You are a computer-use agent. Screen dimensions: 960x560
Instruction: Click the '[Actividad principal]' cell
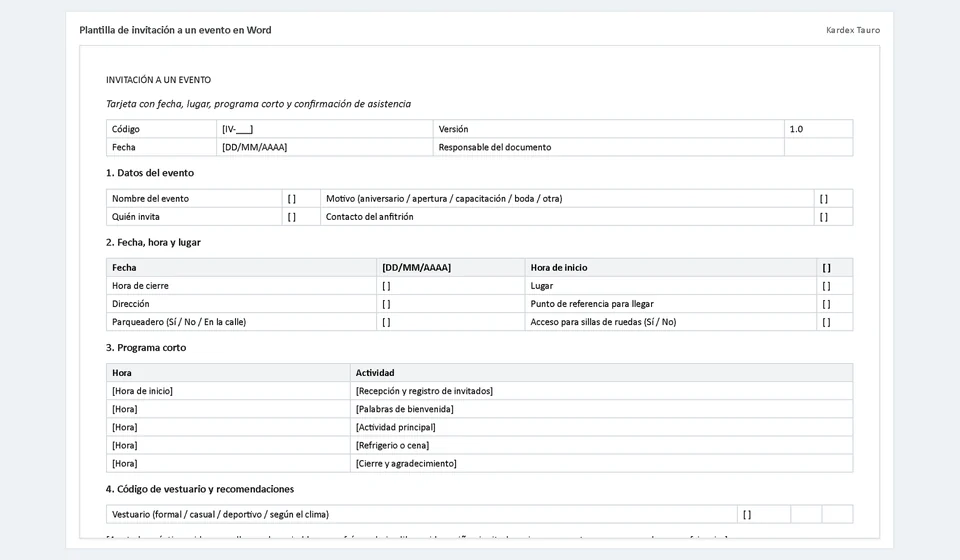click(601, 427)
